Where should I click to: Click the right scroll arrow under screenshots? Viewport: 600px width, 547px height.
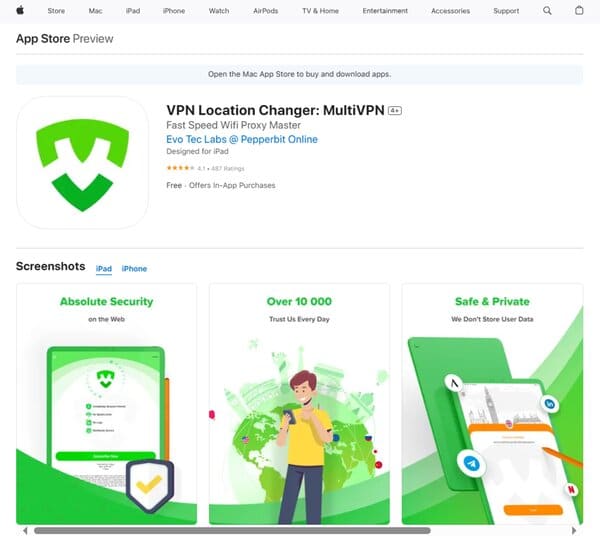[574, 531]
